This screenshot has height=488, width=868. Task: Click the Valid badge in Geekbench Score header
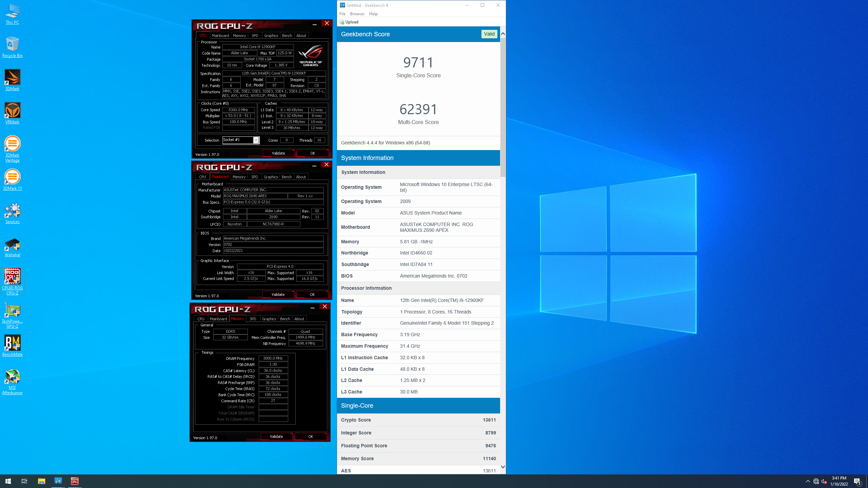pos(489,34)
